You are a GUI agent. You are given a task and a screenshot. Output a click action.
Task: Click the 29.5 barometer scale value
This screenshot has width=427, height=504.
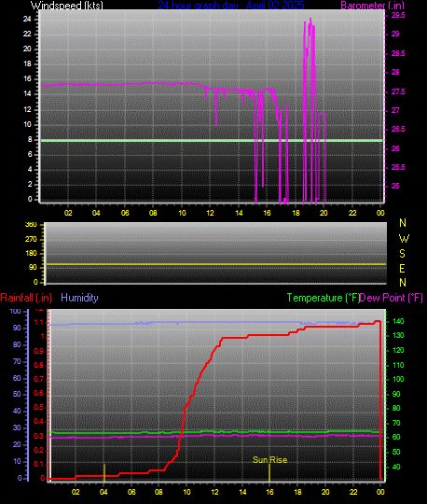click(398, 16)
